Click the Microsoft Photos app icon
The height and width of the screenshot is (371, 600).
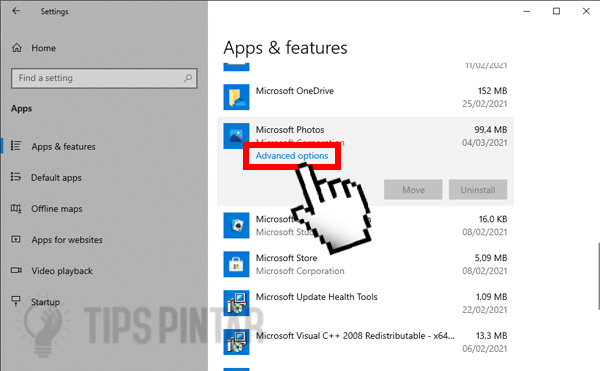pos(236,136)
